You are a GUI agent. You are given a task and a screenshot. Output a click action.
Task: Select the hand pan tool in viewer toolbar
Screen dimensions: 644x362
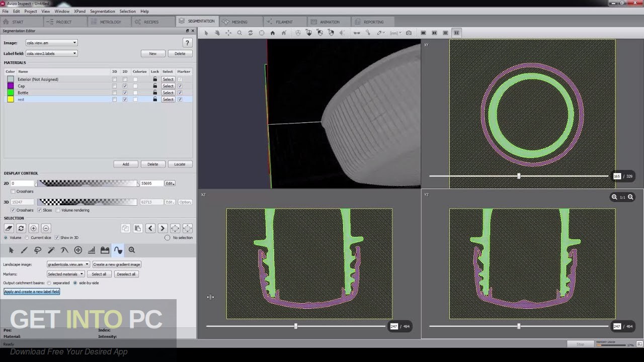tap(217, 33)
